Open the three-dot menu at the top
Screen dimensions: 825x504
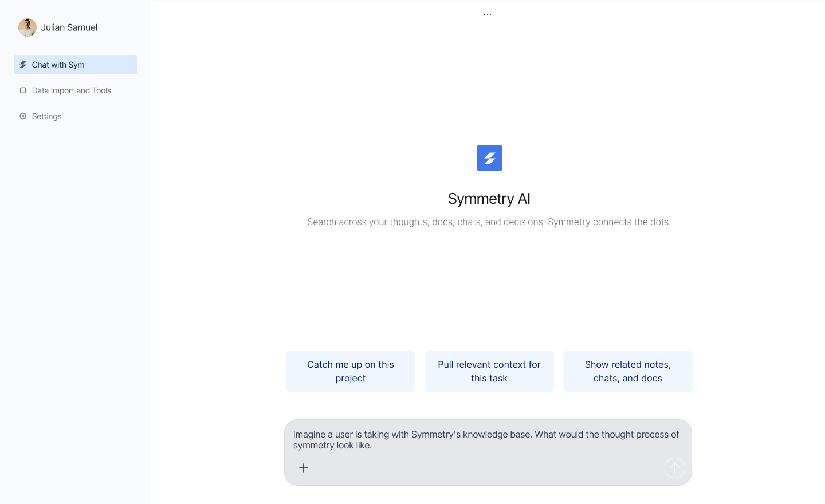tap(488, 14)
